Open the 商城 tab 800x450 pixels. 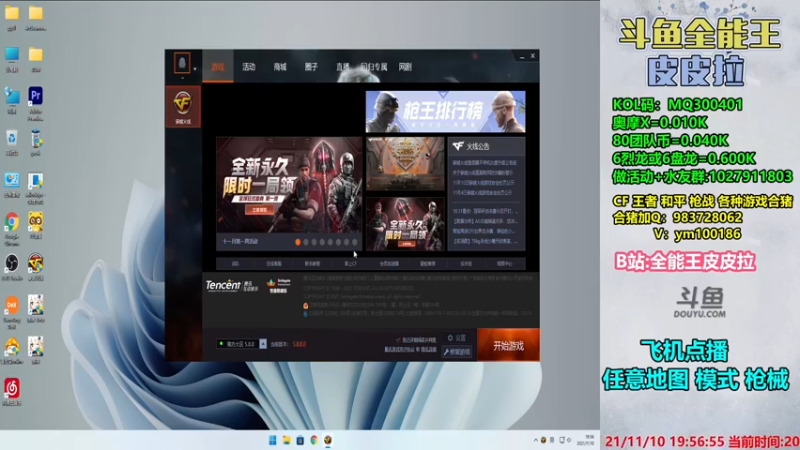pos(280,67)
